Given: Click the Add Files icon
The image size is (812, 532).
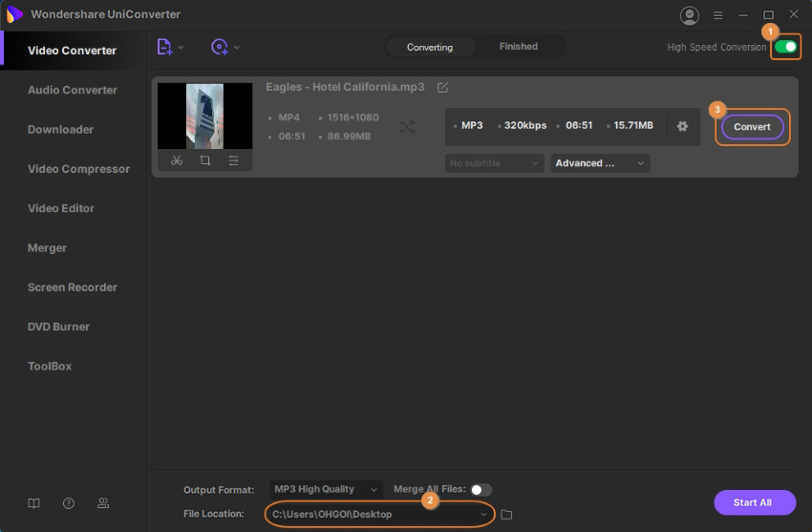Looking at the screenshot, I should tap(164, 47).
